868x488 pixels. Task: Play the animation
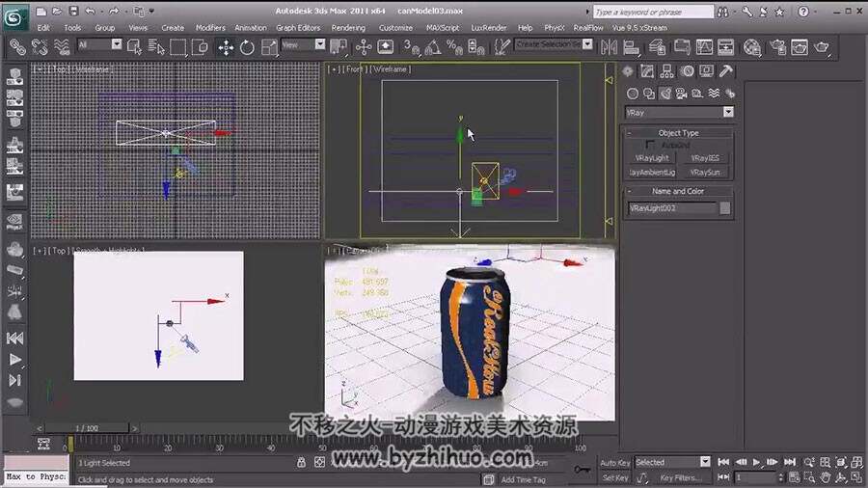tap(757, 462)
